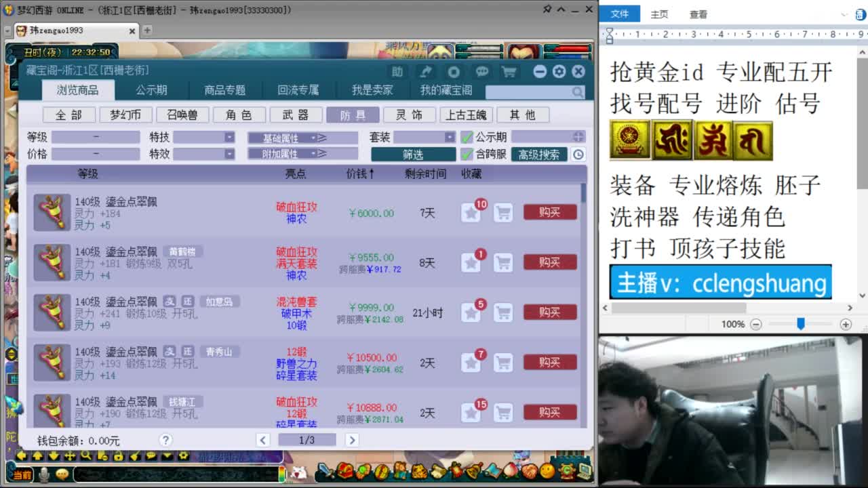This screenshot has height=488, width=868.
Task: Add the ¥6000.00 listing to cart
Action: 502,213
